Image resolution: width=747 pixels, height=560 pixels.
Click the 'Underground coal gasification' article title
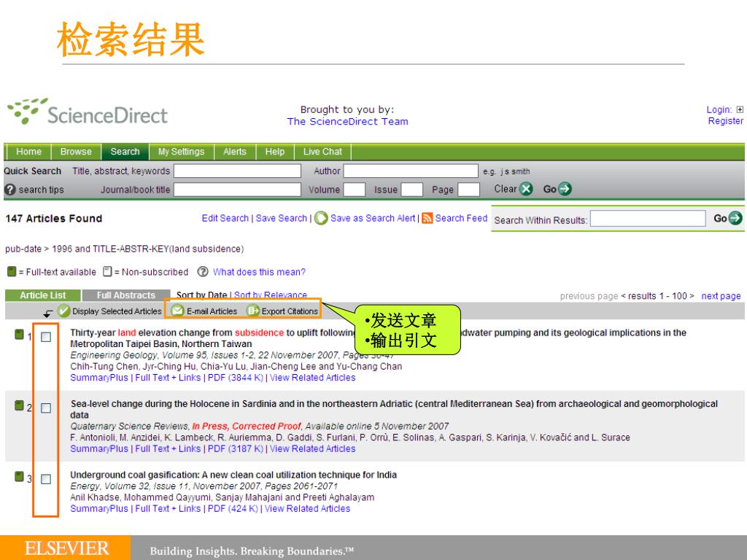click(233, 475)
